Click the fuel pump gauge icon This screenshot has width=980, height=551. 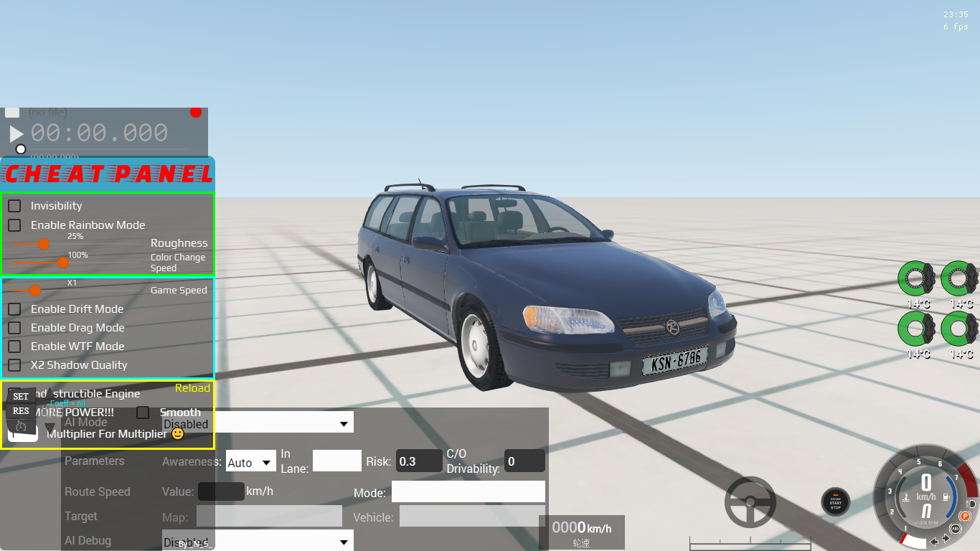click(x=947, y=496)
